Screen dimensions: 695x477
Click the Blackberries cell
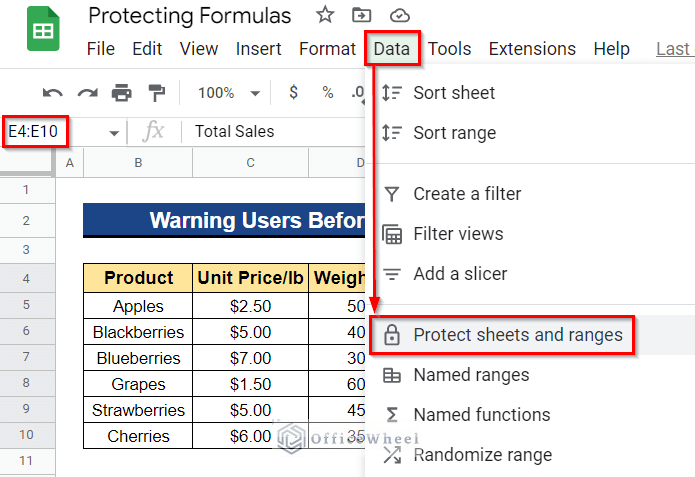tap(138, 332)
